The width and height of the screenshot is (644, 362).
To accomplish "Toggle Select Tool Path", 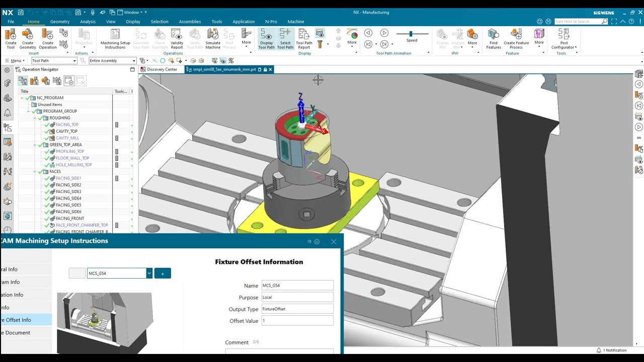I will pyautogui.click(x=285, y=39).
